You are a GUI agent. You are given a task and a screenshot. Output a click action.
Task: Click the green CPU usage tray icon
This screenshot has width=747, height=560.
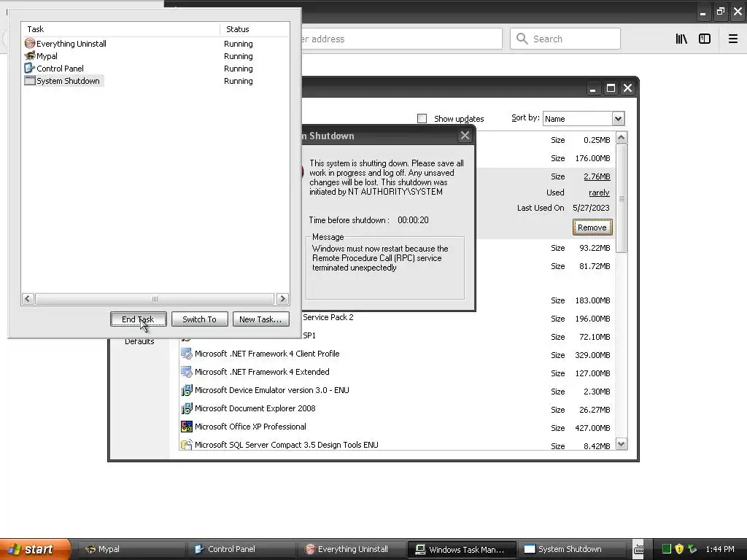[x=667, y=549]
